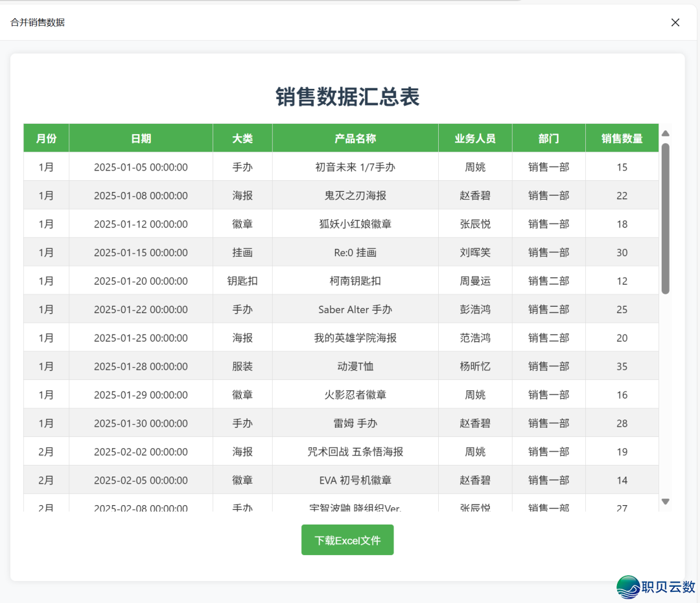This screenshot has width=700, height=603.
Task: Select the 日期 column header
Action: 141,139
